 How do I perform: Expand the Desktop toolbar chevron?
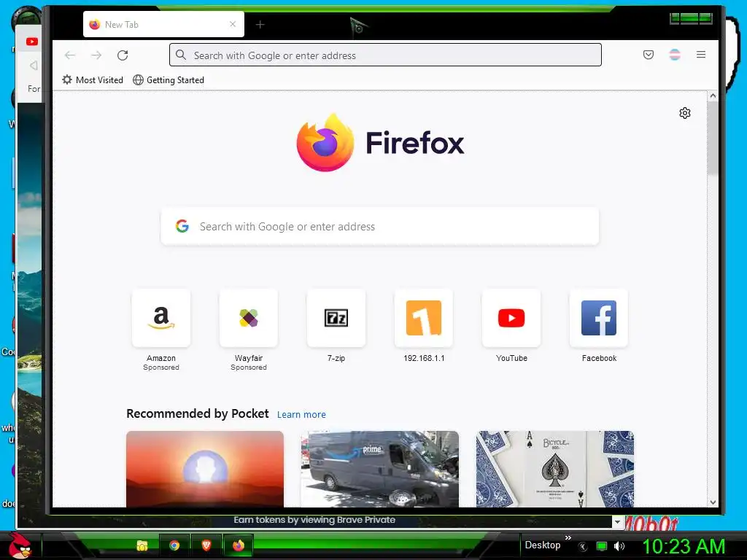pyautogui.click(x=568, y=537)
